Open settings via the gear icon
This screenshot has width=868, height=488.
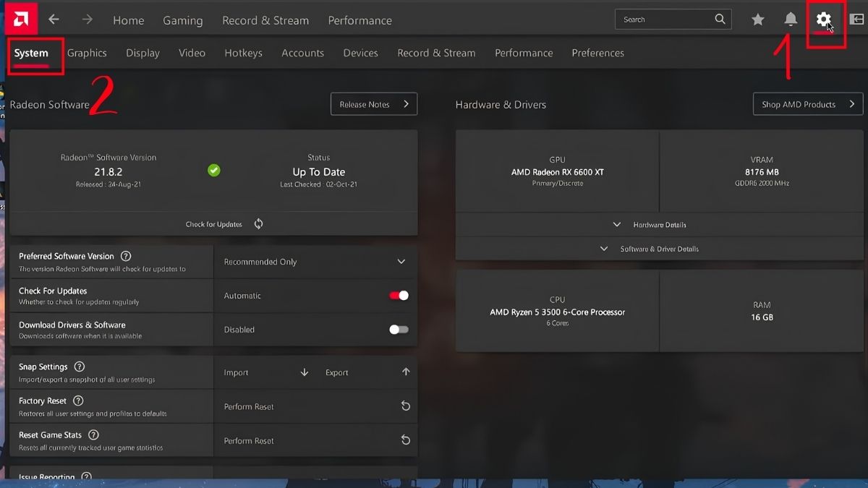pos(823,20)
